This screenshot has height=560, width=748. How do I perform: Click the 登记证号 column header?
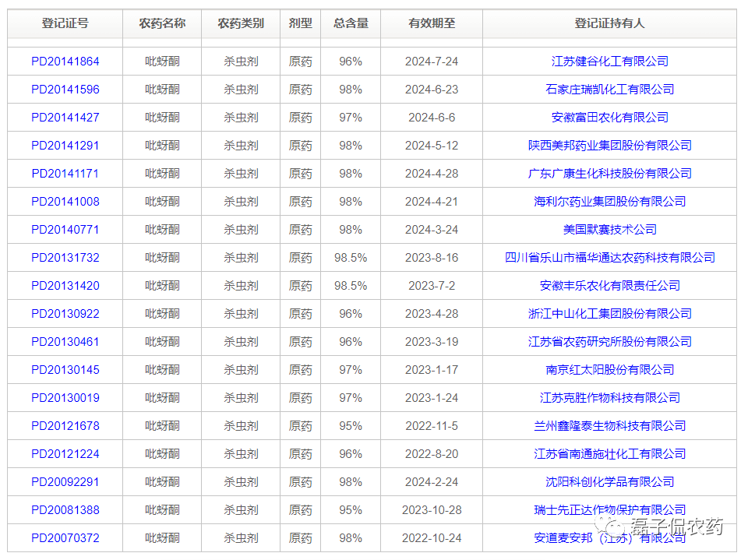click(x=65, y=23)
